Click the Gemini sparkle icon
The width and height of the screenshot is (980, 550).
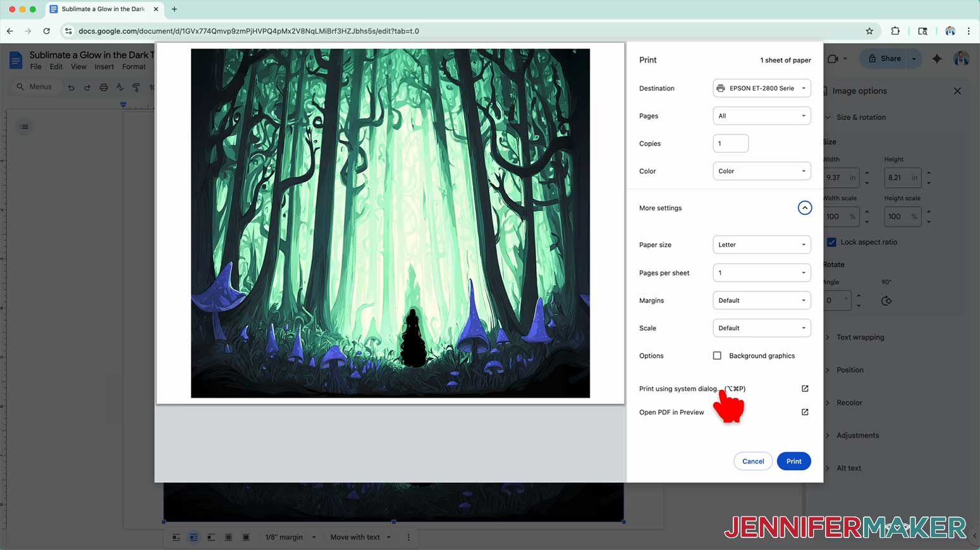pos(937,59)
